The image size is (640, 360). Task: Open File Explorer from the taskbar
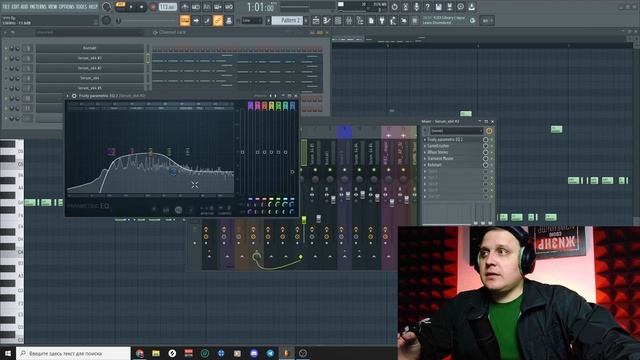coord(156,353)
